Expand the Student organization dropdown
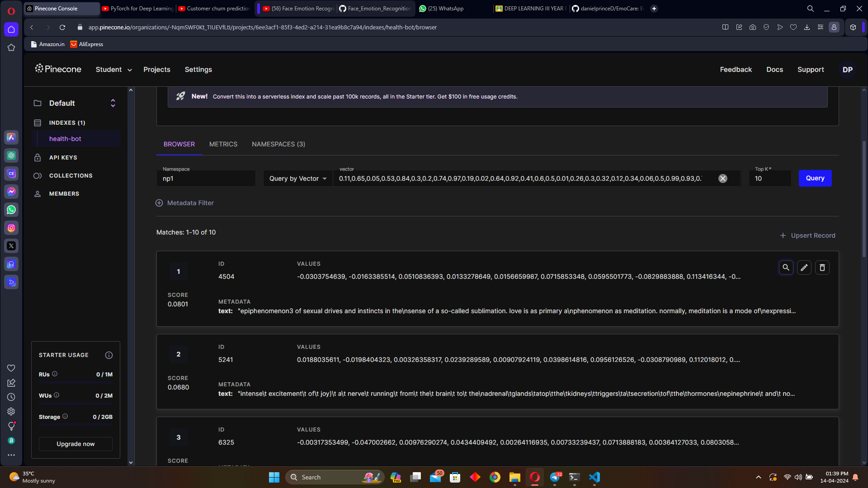 click(113, 70)
